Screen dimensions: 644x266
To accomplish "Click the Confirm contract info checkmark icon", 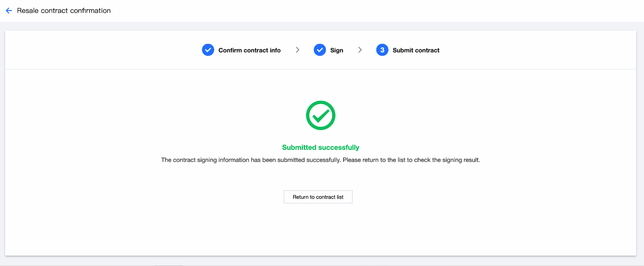I will click(x=208, y=50).
